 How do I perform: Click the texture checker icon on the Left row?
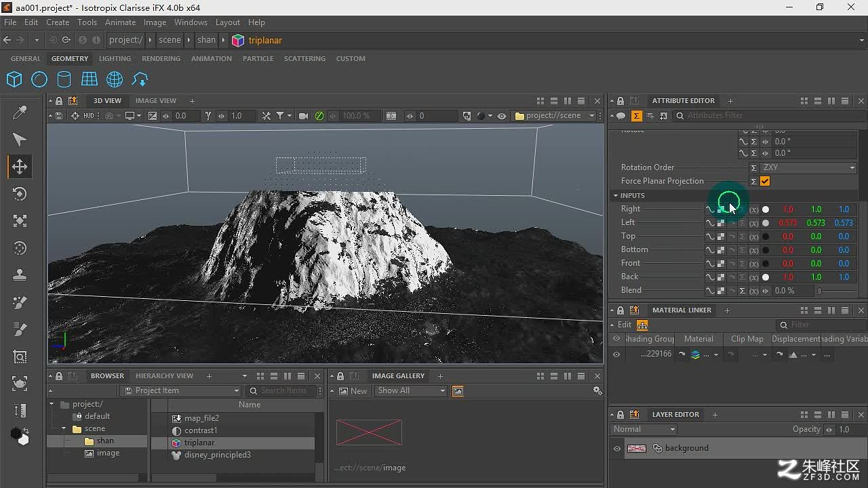pyautogui.click(x=721, y=223)
